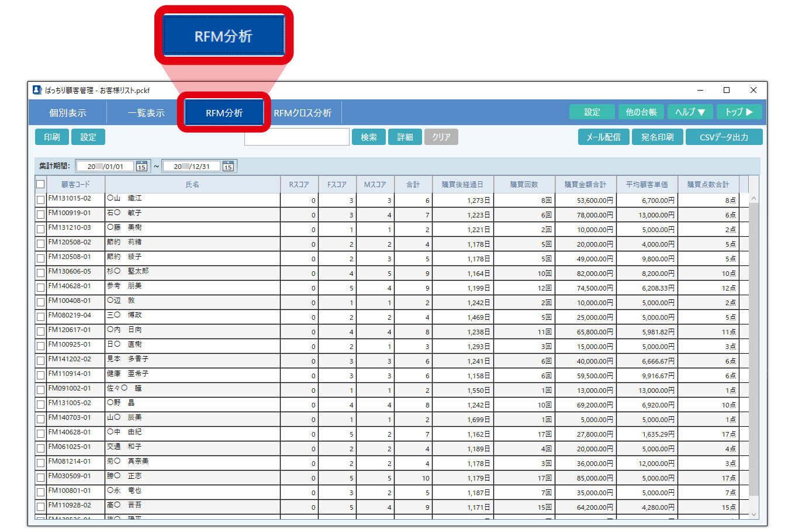Select customer code FM091002-01
795x532 pixels.
tap(75, 389)
